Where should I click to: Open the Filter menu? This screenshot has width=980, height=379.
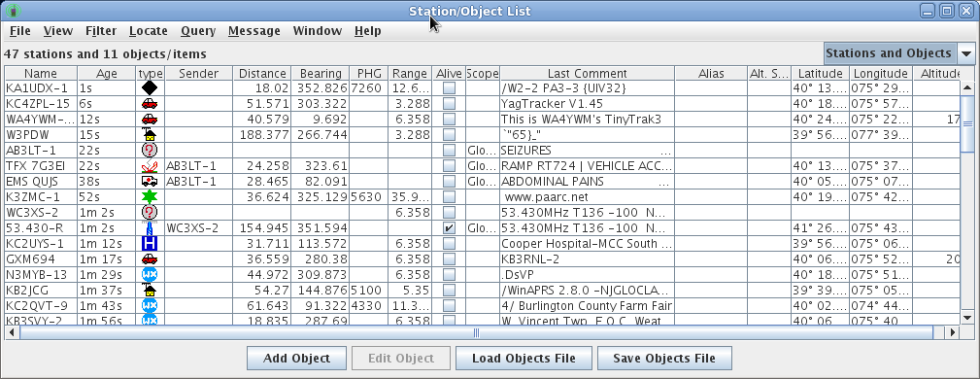click(101, 31)
